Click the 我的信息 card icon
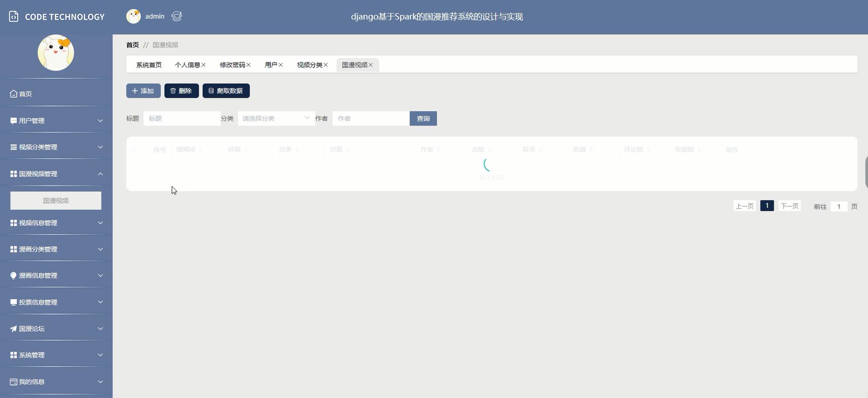Screen dimensions: 868x398 point(13,382)
